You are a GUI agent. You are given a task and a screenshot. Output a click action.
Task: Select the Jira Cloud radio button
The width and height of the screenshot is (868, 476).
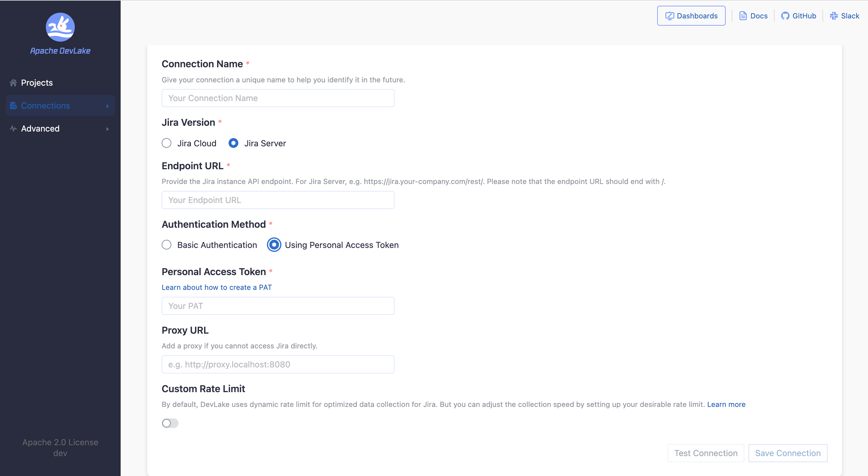(x=166, y=143)
